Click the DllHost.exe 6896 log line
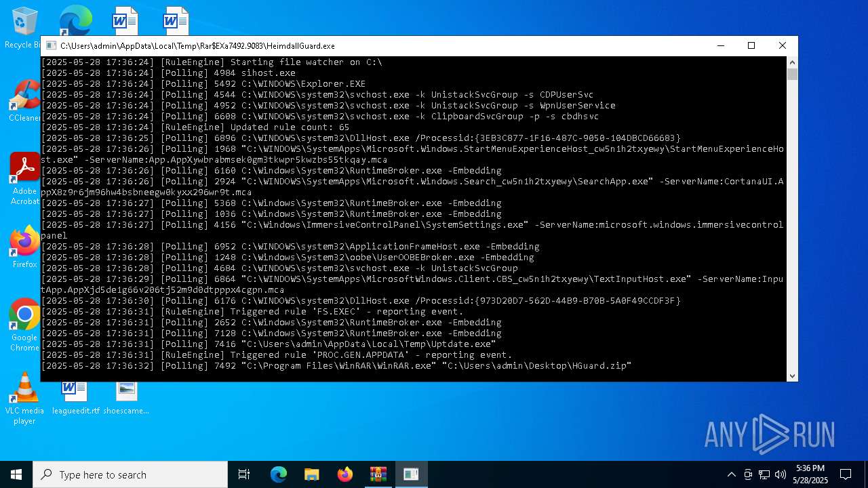Image resolution: width=868 pixels, height=488 pixels. pos(361,138)
